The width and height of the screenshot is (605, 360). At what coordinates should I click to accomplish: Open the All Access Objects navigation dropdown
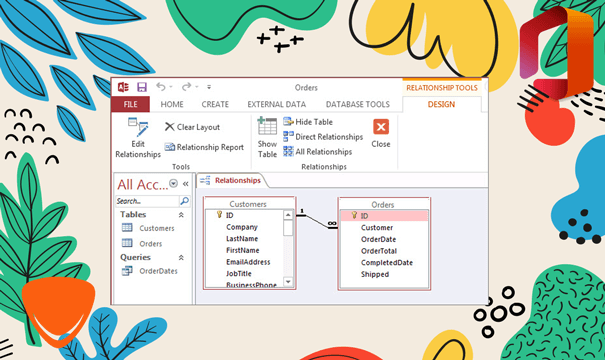174,184
